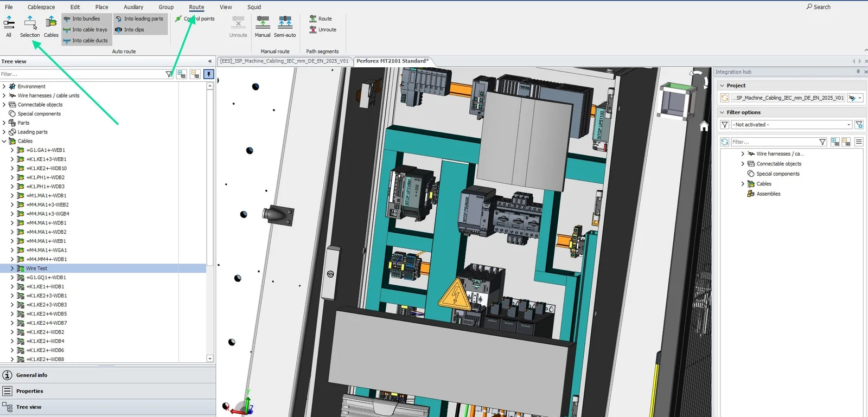This screenshot has width=868, height=417.
Task: Collapse Tree view panel with double chevron
Action: pos(210,61)
